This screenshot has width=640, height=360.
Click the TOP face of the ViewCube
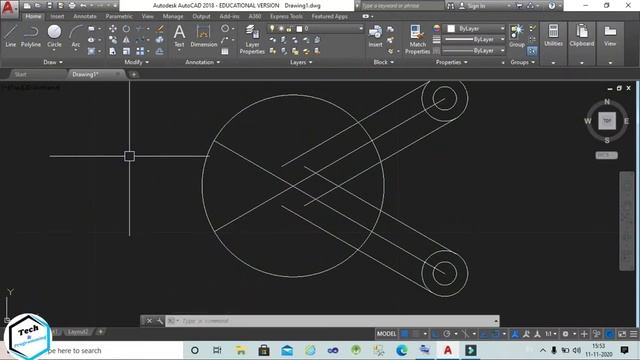click(x=607, y=121)
